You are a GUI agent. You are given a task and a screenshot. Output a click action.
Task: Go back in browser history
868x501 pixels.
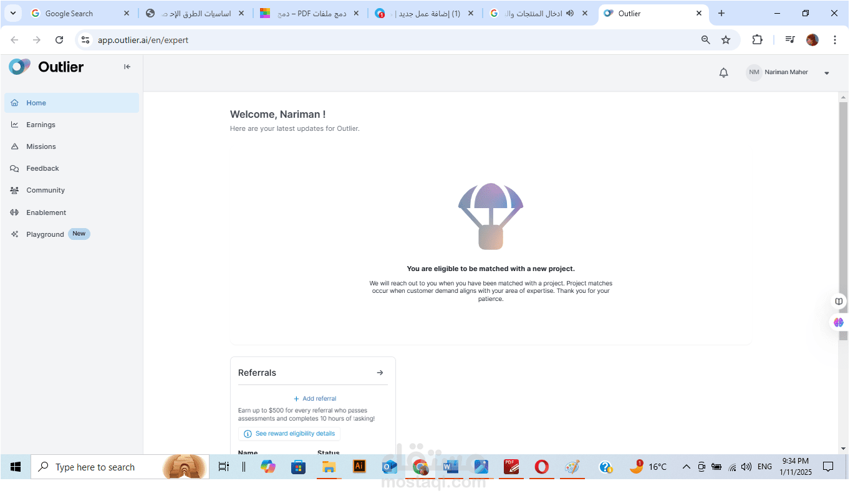14,40
